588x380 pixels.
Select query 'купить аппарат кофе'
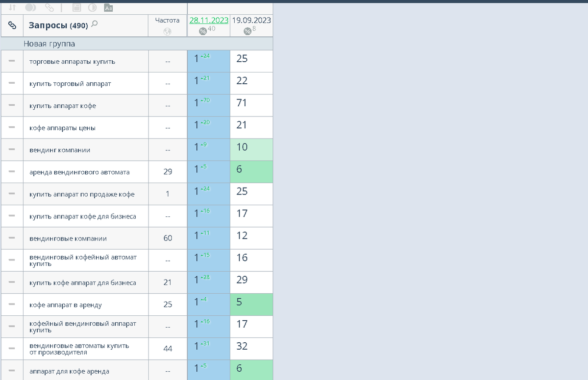(x=63, y=106)
